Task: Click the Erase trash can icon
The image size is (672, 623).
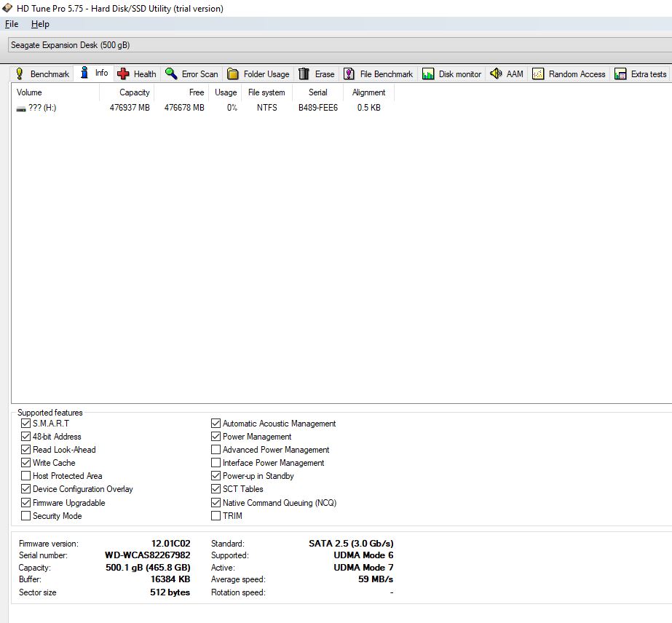Action: (x=304, y=74)
